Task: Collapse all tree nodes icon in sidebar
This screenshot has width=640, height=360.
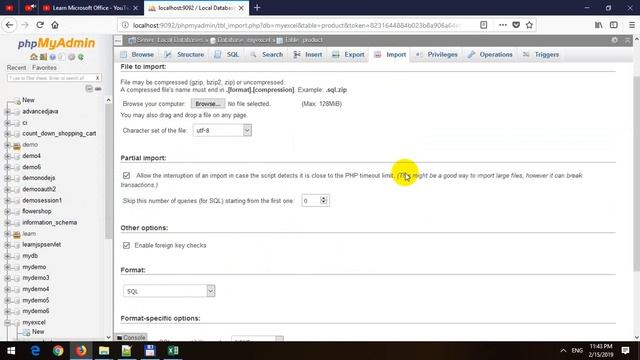Action: 89,89
